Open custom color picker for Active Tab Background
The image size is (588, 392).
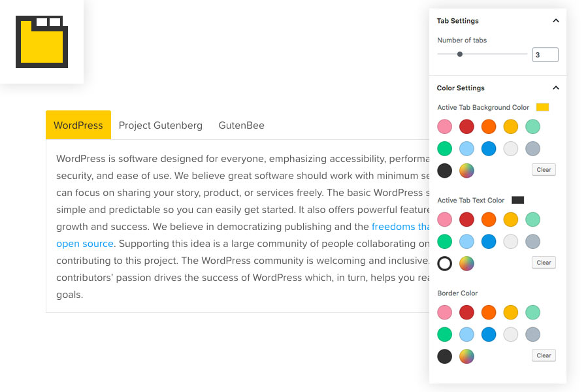[466, 171]
